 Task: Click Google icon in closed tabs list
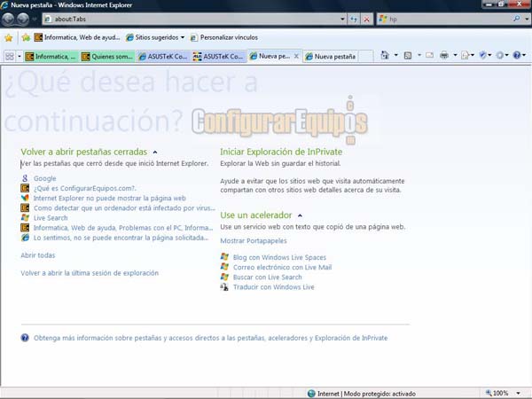[25, 178]
